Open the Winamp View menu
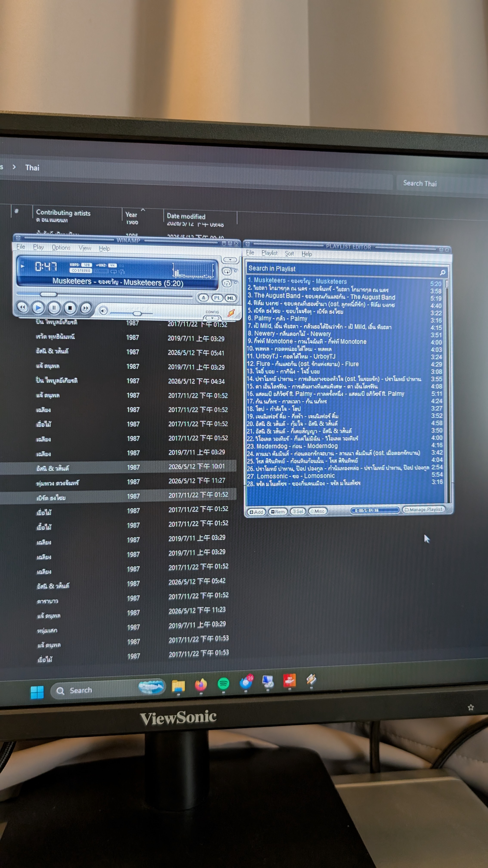This screenshot has height=868, width=488. [85, 248]
